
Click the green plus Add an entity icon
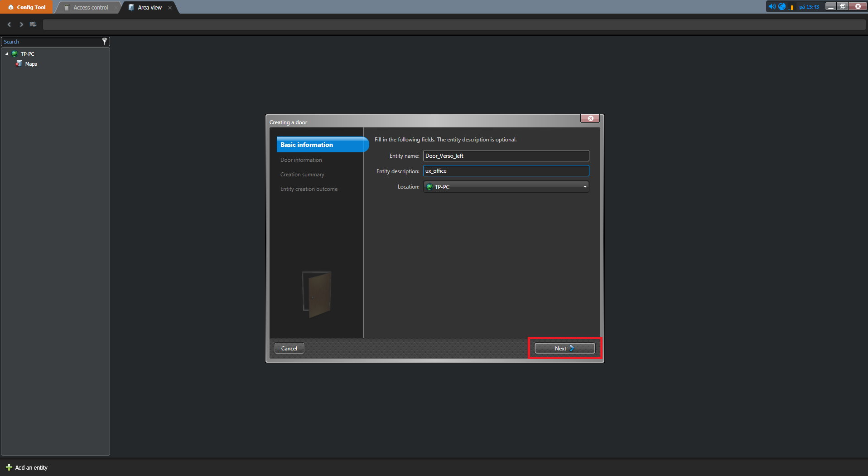coord(9,467)
